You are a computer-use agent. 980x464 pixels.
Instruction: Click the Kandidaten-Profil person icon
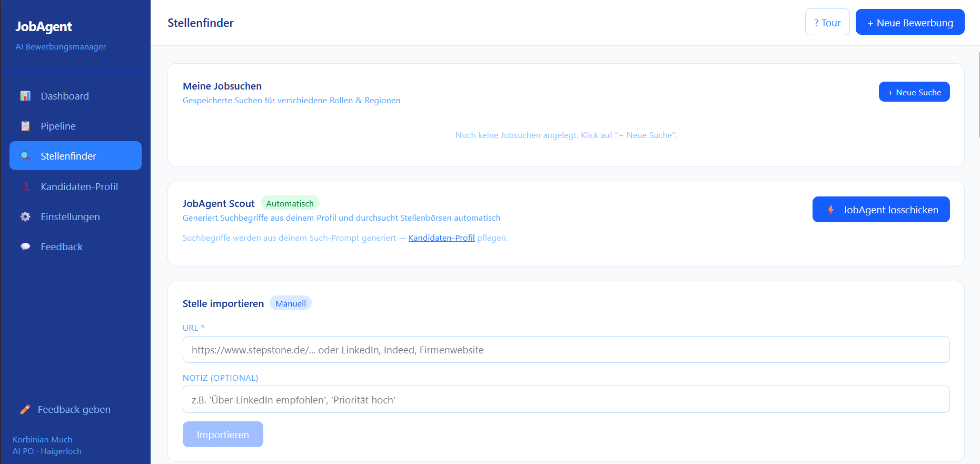click(x=25, y=186)
